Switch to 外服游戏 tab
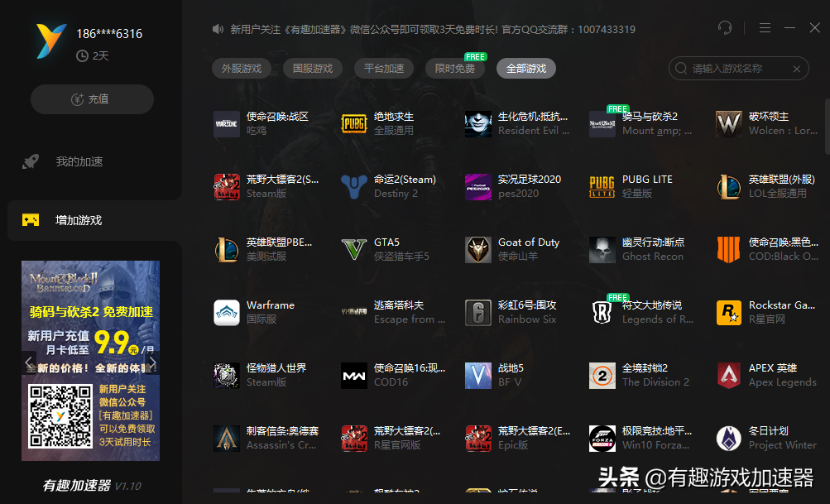This screenshot has width=830, height=504. point(242,69)
